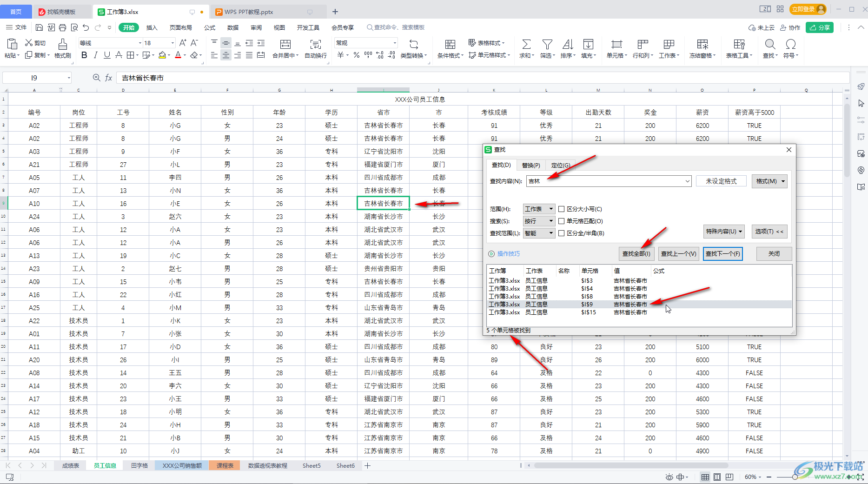Adjust the zoom slider in status bar
Screen dimensions: 868x484
795,477
